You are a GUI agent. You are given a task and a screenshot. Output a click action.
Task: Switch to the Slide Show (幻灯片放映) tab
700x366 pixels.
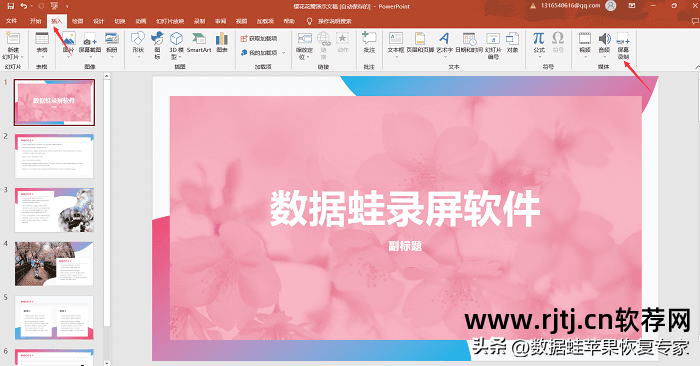(170, 21)
